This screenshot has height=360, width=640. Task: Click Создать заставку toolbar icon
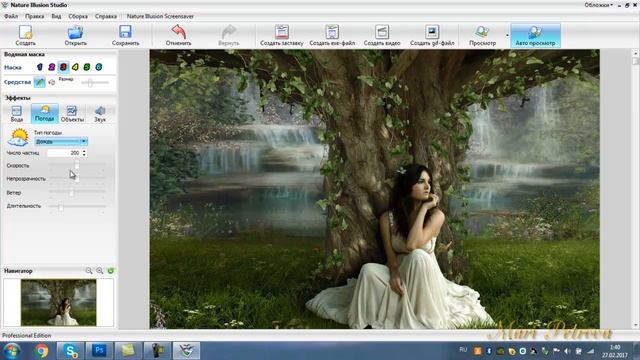282,35
